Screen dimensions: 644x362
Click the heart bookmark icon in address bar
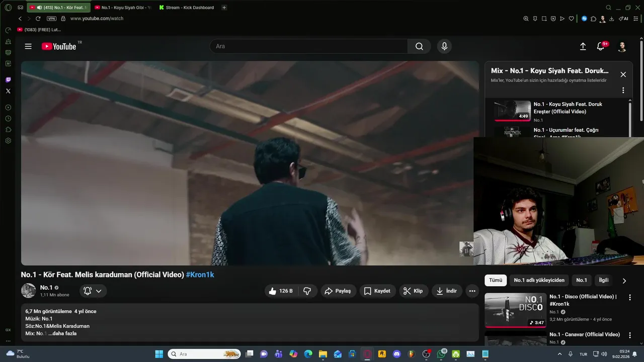click(572, 19)
